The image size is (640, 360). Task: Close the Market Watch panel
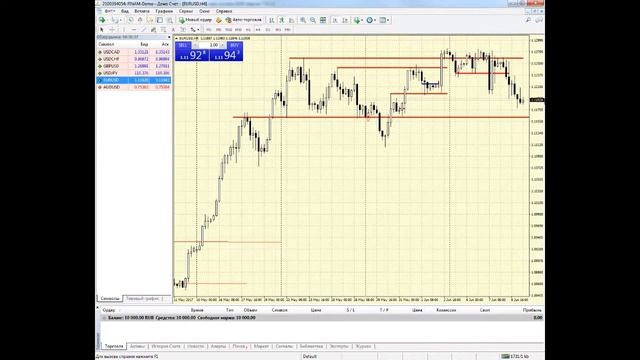pos(169,37)
